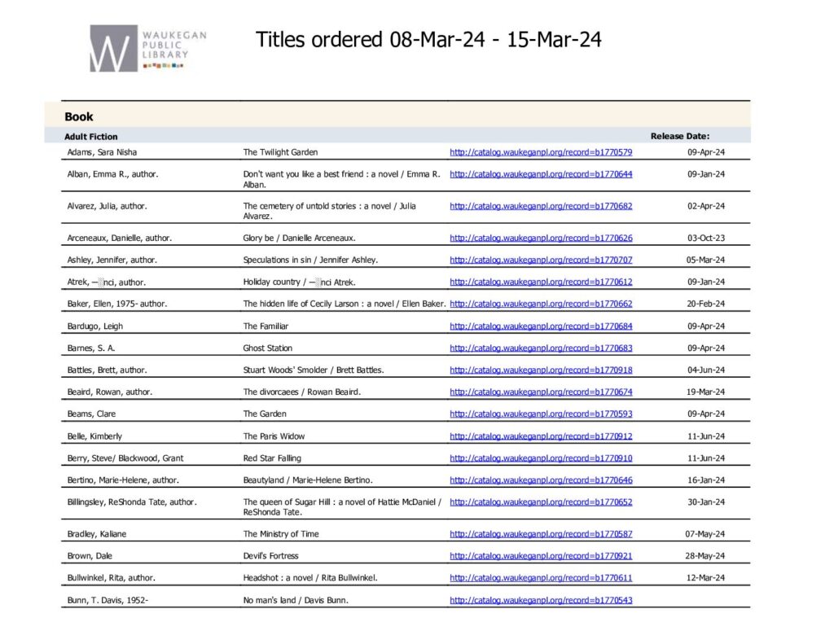Select author 'Billingsley, ReShonda Tate, author.'

click(132, 502)
